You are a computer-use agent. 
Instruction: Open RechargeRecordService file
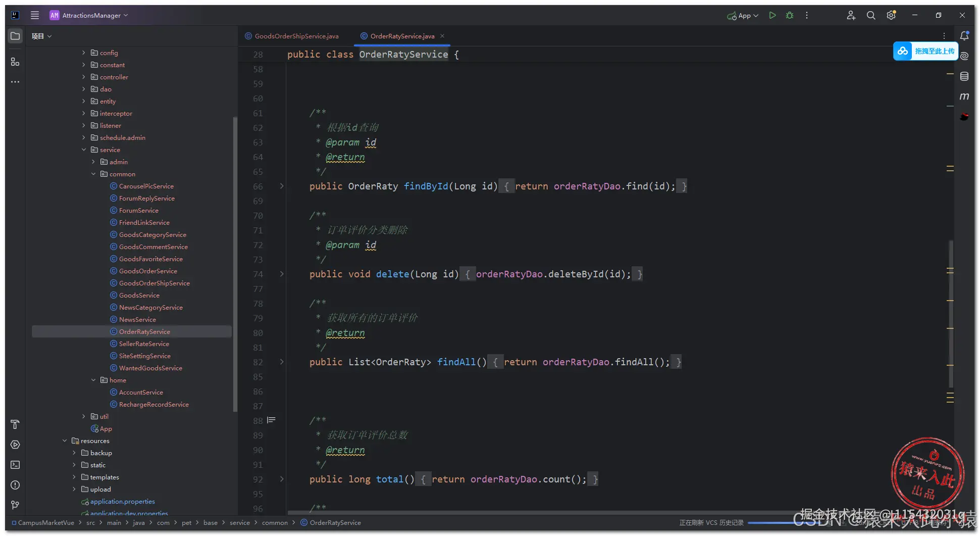point(153,404)
